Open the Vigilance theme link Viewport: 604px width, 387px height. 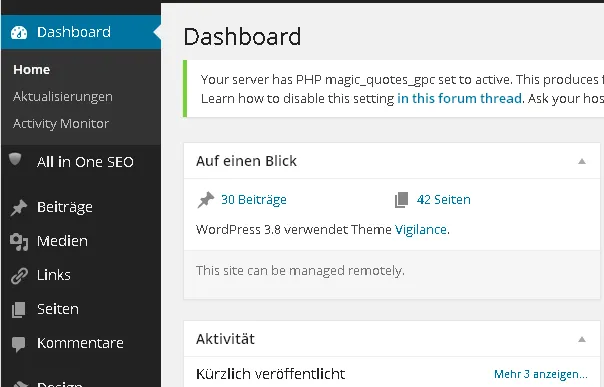421,230
